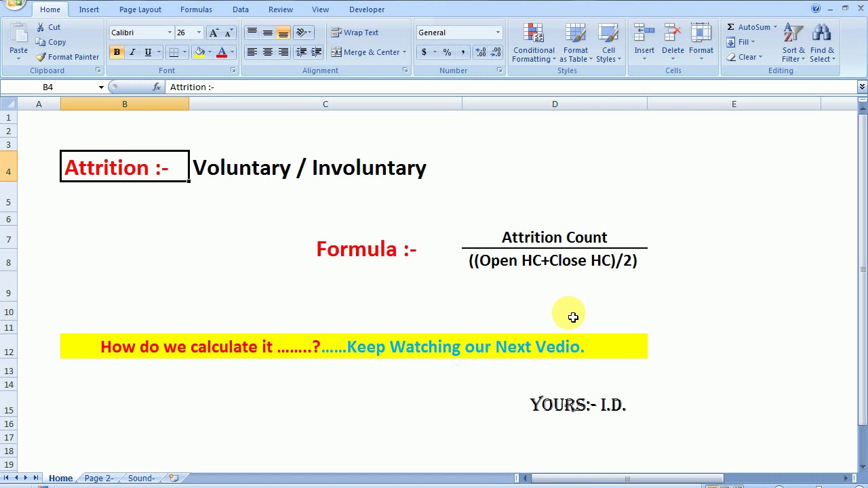Open Excel Help question mark

(x=816, y=9)
